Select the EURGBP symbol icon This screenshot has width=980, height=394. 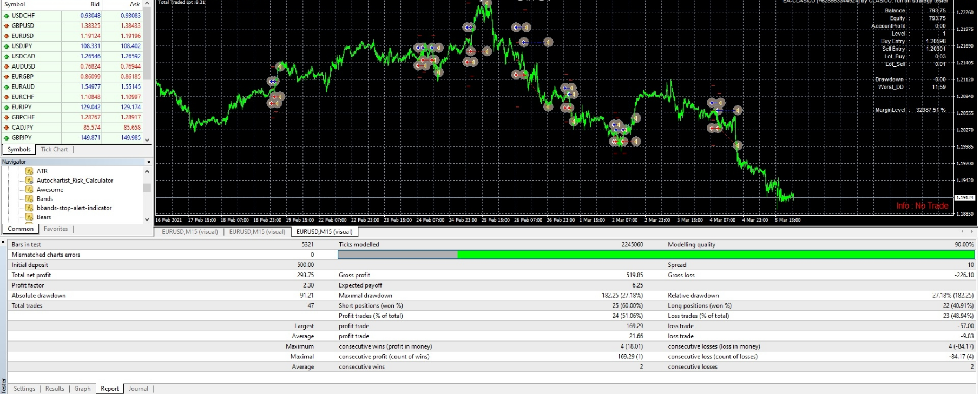[6, 77]
